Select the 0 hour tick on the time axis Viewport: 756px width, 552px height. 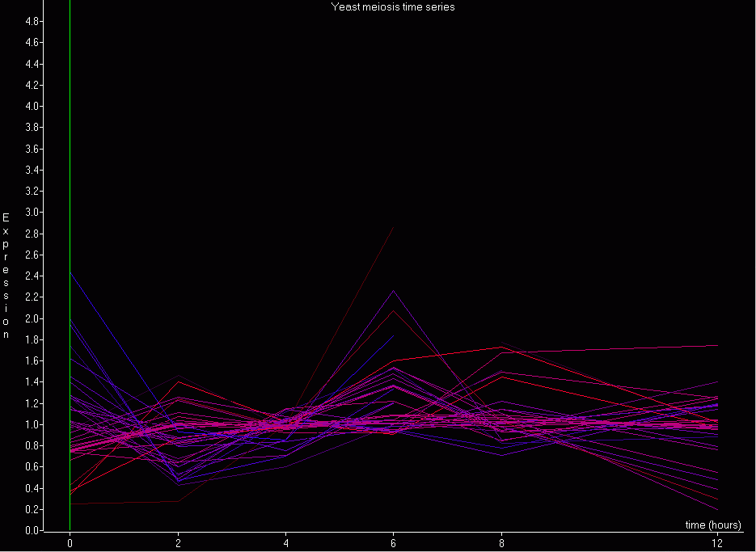click(x=70, y=544)
